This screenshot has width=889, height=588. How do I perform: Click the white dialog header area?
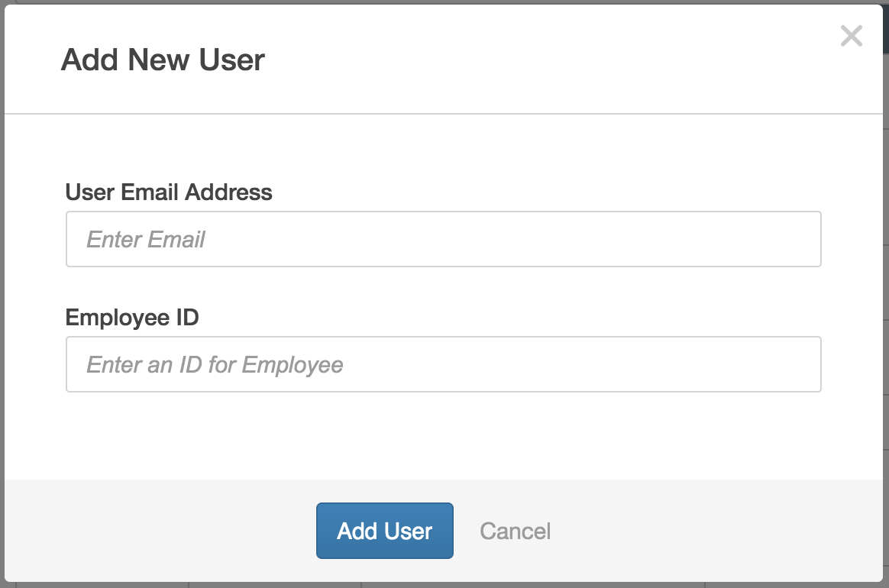[x=535, y=60]
